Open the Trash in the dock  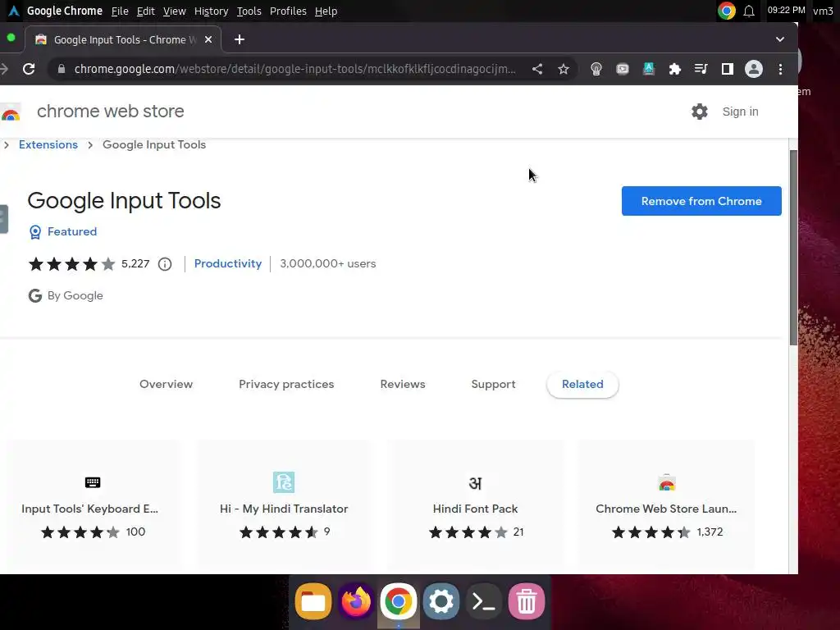click(x=527, y=601)
